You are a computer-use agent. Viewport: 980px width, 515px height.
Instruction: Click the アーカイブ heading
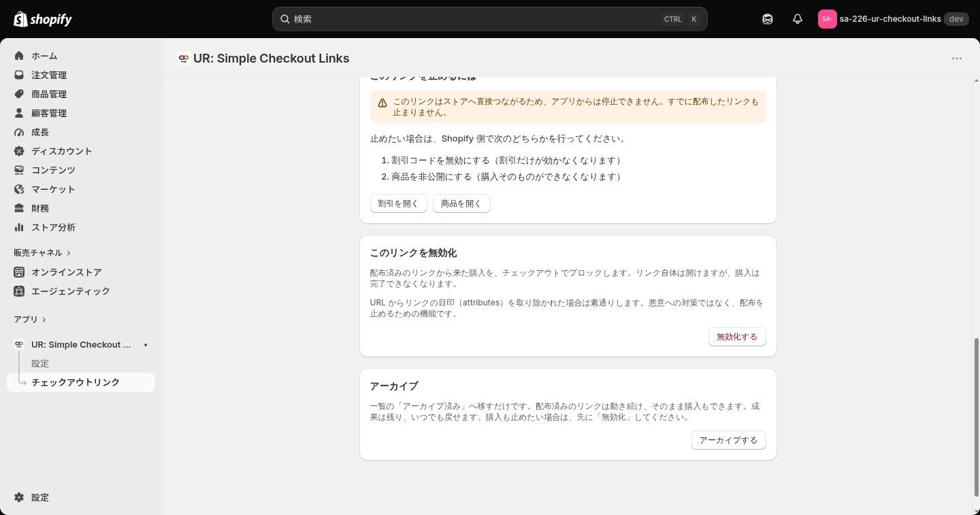394,386
